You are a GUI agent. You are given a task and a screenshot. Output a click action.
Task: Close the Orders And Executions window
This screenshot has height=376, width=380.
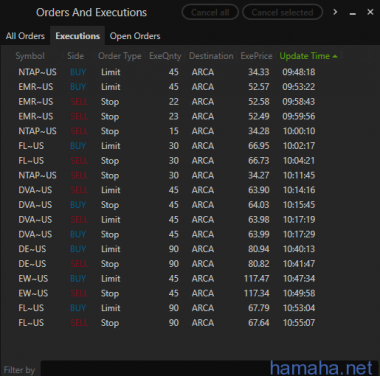point(370,12)
